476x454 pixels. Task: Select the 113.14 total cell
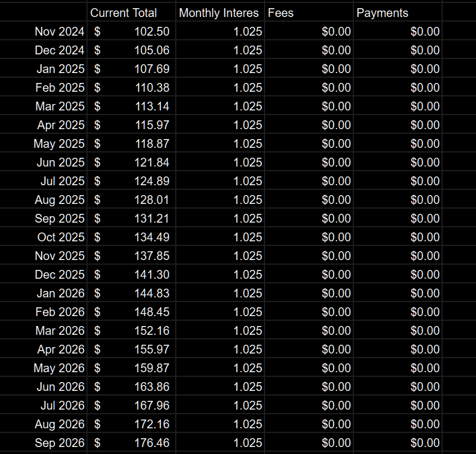pos(131,106)
